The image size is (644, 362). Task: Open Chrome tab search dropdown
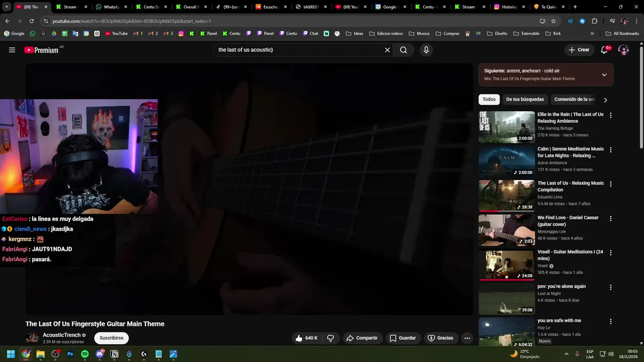click(7, 7)
